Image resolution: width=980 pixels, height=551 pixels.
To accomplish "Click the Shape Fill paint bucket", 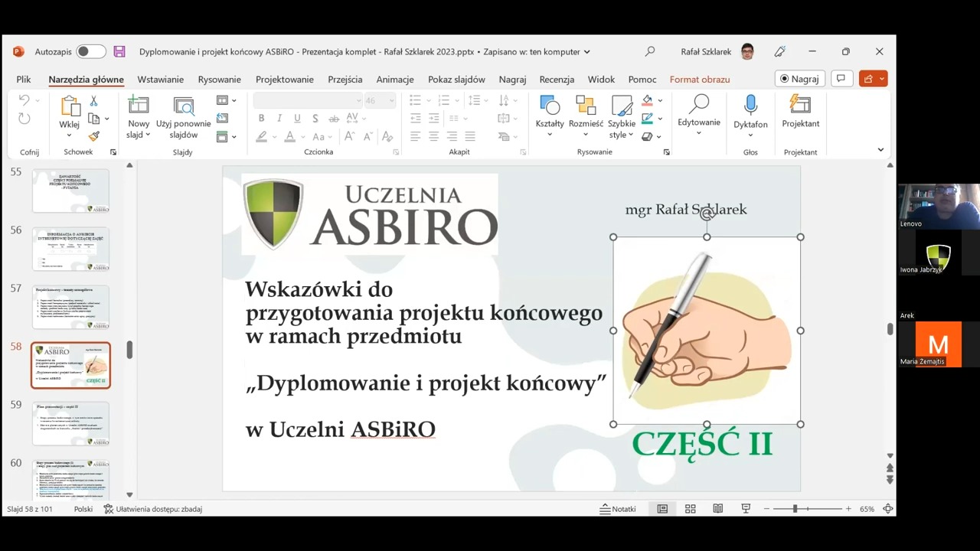I will [x=648, y=100].
